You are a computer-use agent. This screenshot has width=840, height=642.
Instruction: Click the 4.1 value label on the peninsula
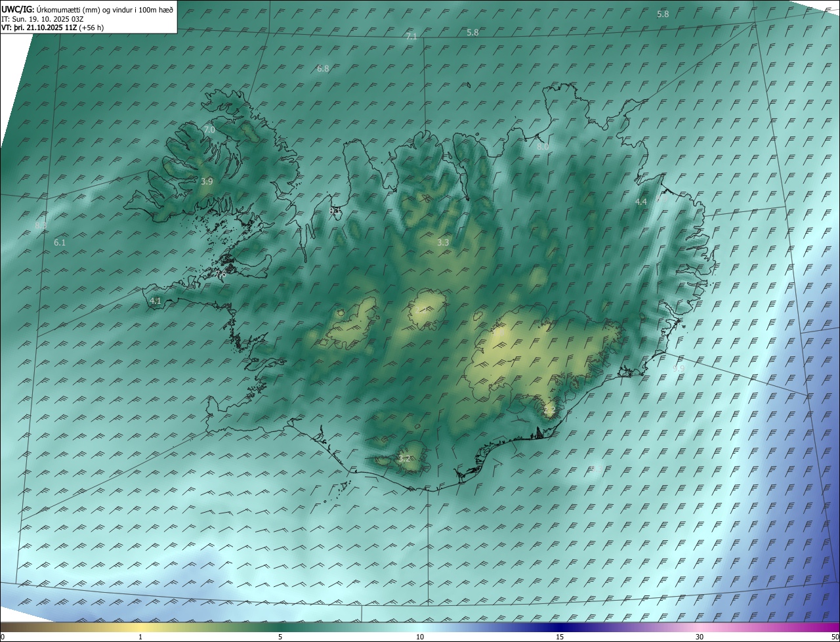156,301
